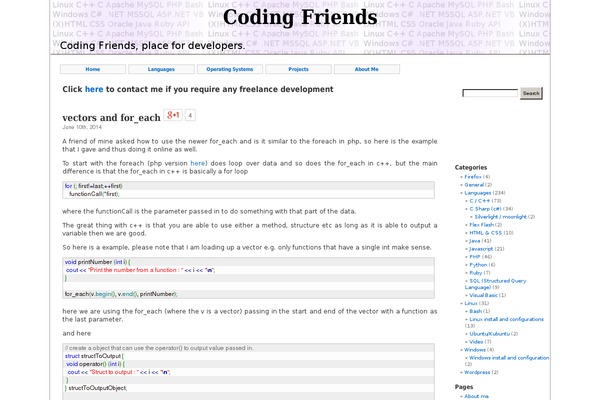The height and width of the screenshot is (400, 600).
Task: Click the +1 share count bubble
Action: (x=190, y=115)
